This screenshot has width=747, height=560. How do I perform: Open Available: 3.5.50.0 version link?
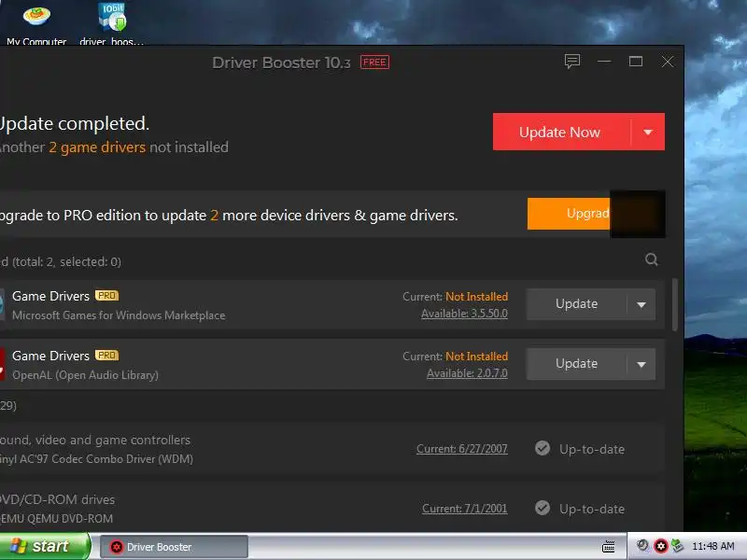[464, 314]
